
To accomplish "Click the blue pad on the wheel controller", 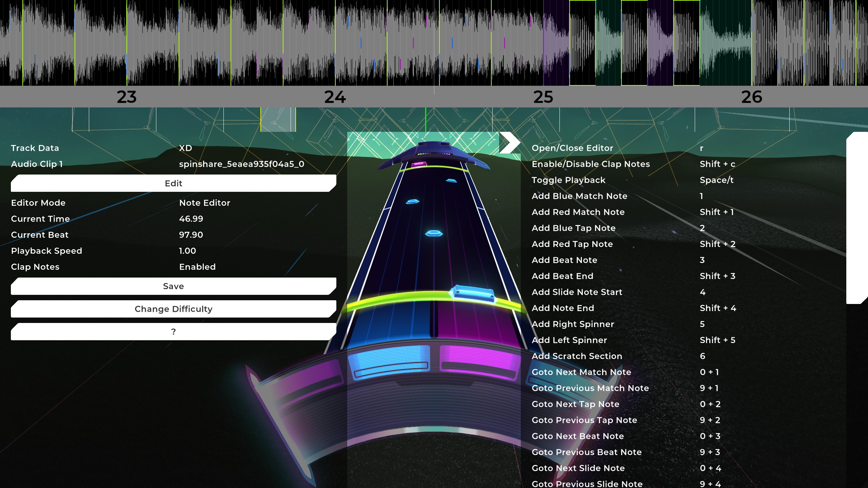I will click(389, 362).
